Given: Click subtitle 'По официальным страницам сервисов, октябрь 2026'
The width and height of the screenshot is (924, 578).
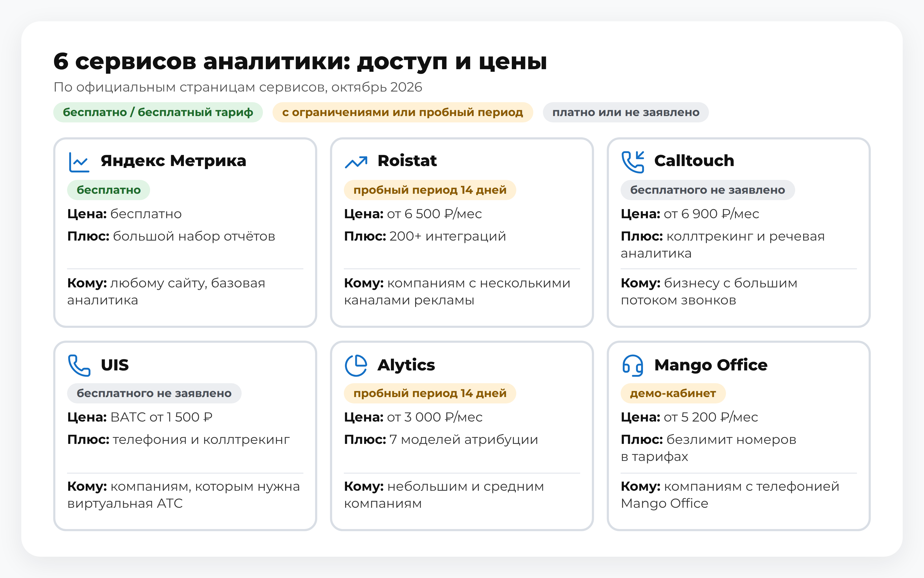Looking at the screenshot, I should click(x=238, y=88).
